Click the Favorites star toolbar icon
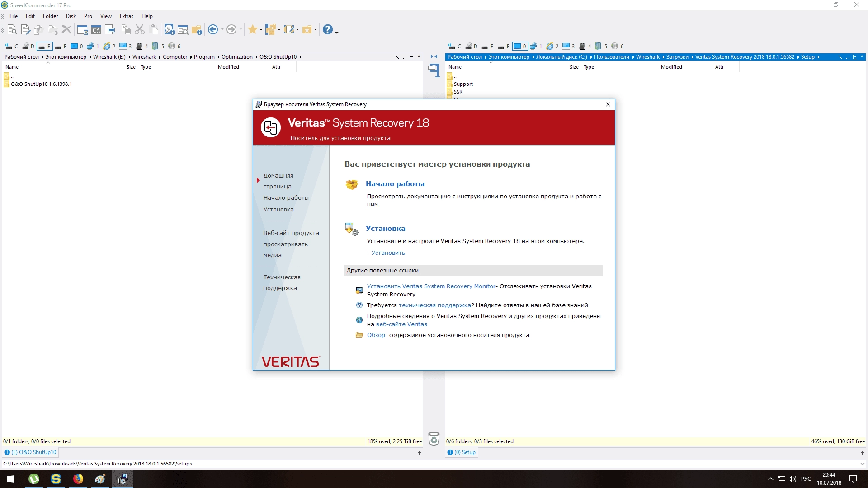 tap(252, 30)
